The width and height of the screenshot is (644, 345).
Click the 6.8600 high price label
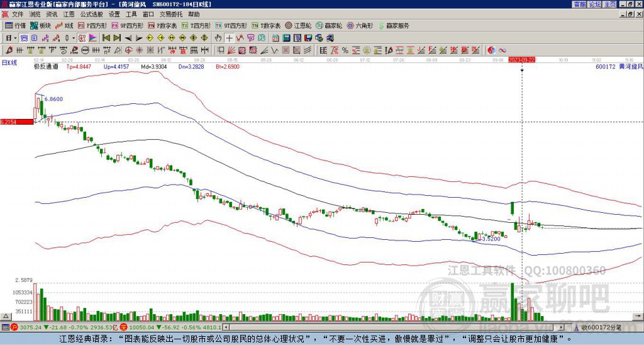coord(54,99)
